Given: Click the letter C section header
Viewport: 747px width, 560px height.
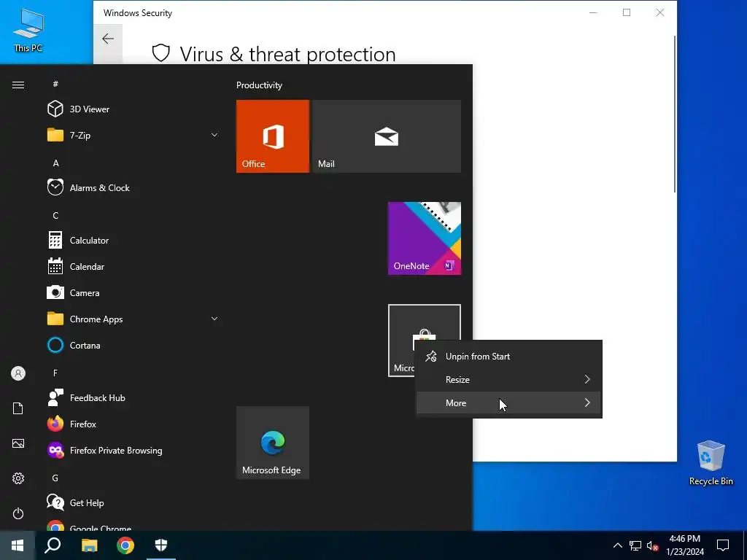Looking at the screenshot, I should click(x=55, y=216).
